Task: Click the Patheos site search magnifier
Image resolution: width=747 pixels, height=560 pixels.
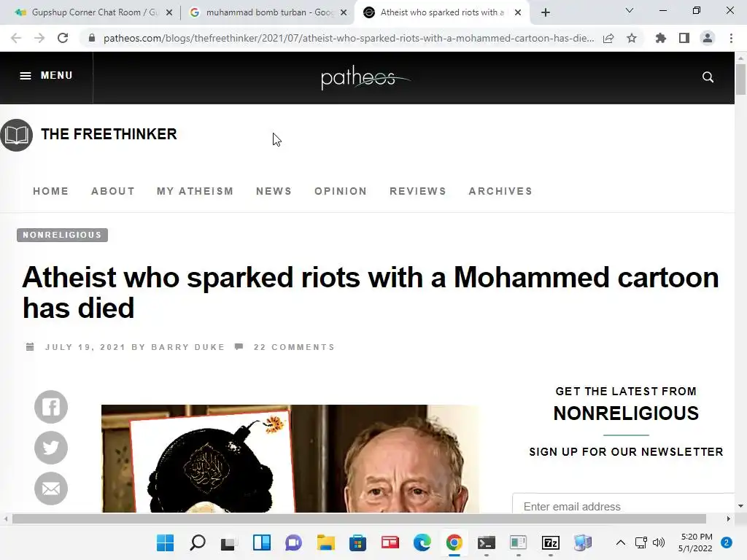Action: (708, 77)
